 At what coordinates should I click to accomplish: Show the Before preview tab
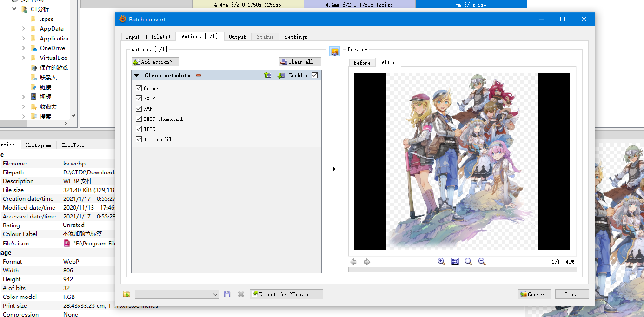point(362,63)
